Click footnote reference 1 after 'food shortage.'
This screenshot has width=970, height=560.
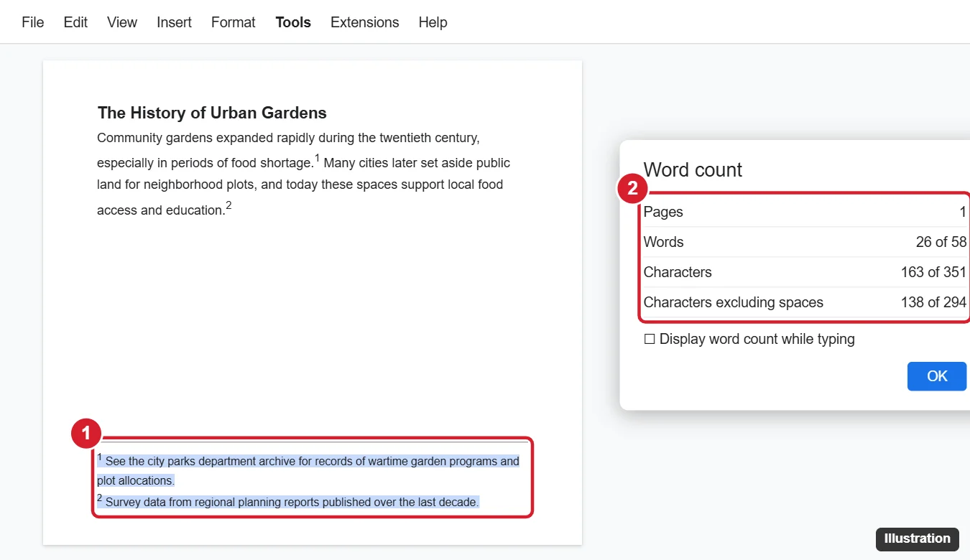click(317, 158)
